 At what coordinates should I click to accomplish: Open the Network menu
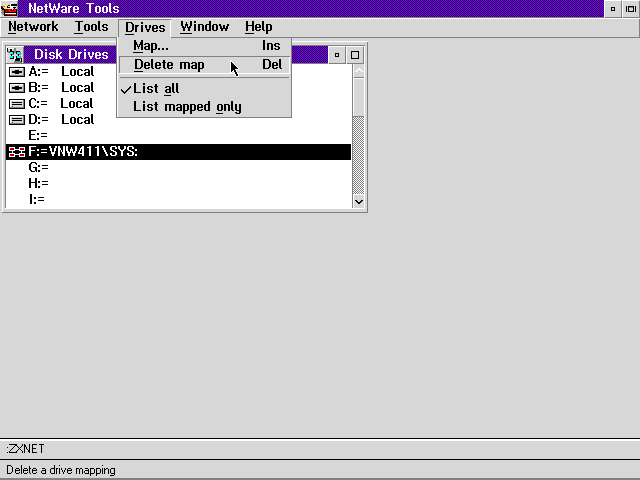point(33,27)
